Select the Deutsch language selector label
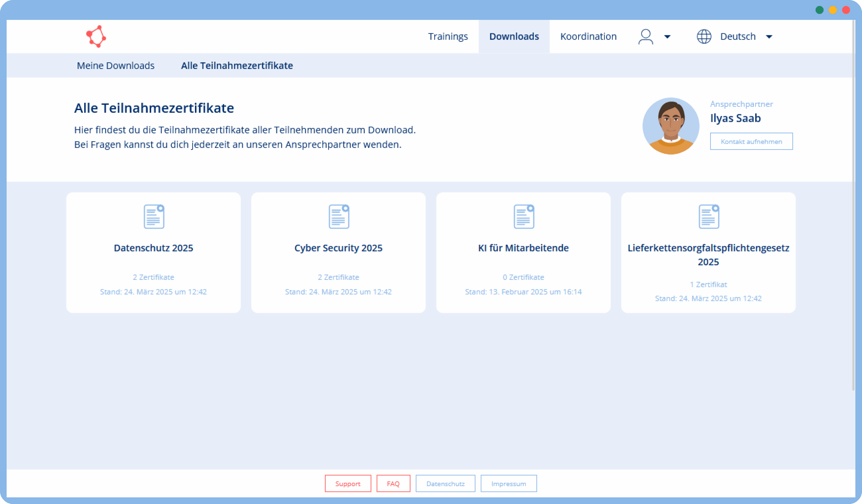 tap(737, 36)
